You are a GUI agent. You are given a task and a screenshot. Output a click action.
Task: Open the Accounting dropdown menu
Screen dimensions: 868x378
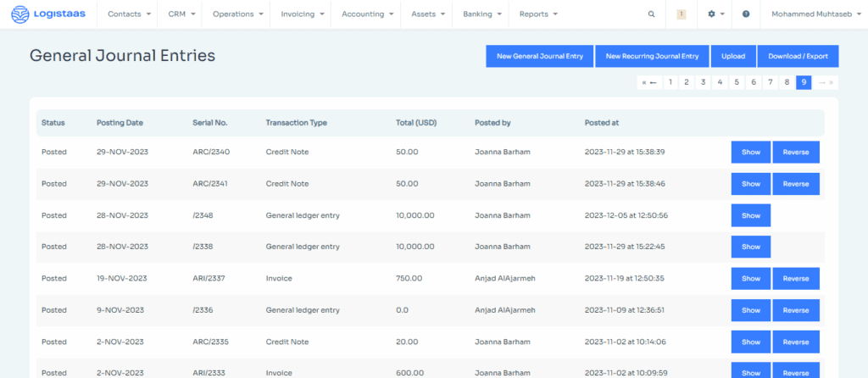[368, 14]
